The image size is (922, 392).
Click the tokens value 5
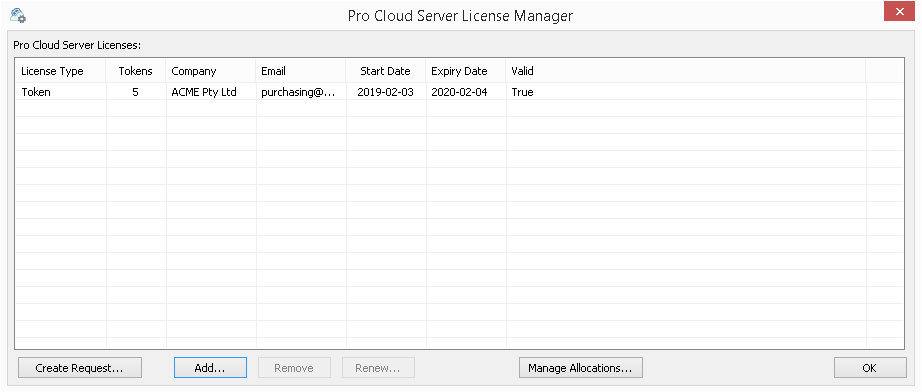click(136, 92)
